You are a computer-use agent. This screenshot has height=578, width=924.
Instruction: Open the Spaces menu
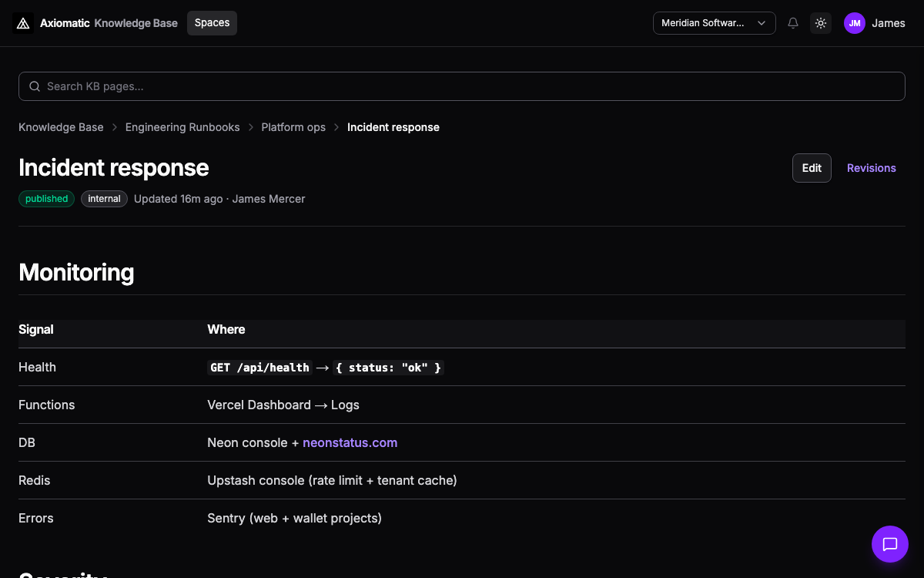point(212,23)
